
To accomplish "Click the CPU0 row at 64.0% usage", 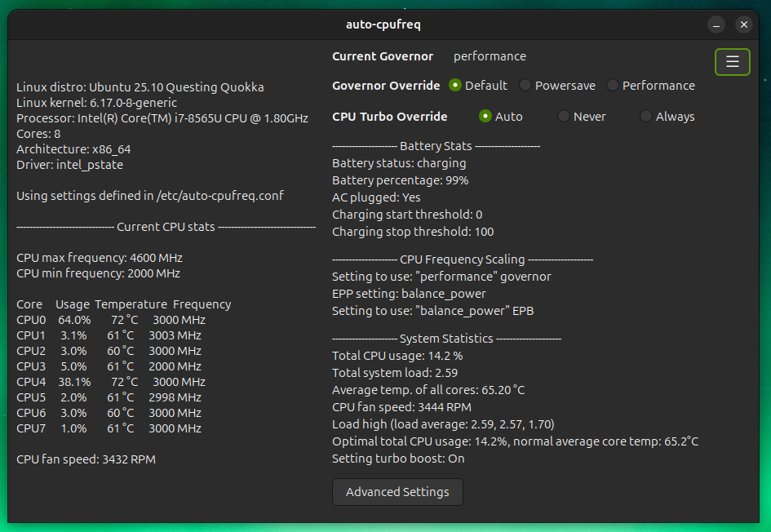I will click(x=111, y=320).
